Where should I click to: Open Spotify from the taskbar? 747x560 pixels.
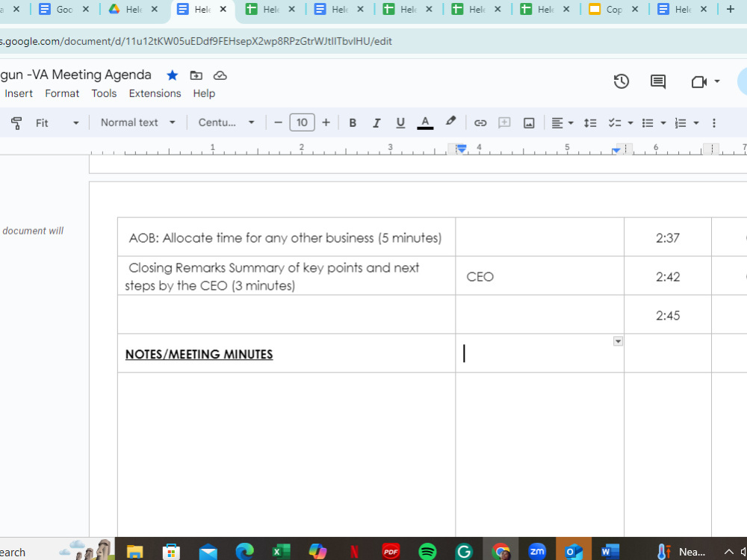[x=427, y=552]
